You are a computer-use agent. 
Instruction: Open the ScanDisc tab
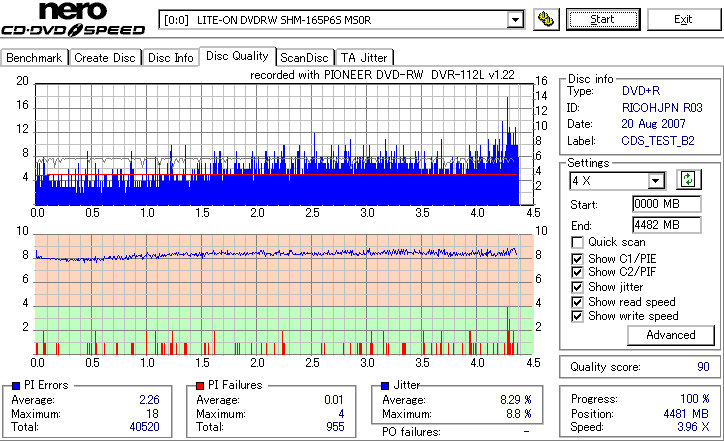pyautogui.click(x=304, y=58)
